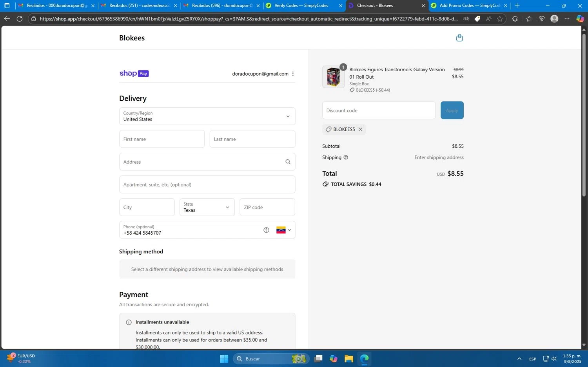Expand the State dropdown showing Texas
This screenshot has width=588, height=367.
[x=207, y=207]
